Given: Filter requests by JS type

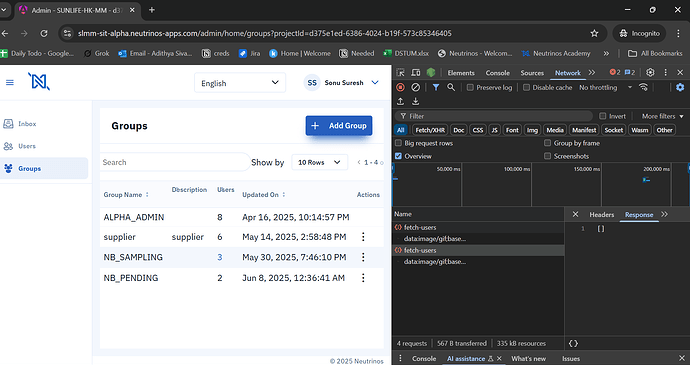Looking at the screenshot, I should point(494,130).
